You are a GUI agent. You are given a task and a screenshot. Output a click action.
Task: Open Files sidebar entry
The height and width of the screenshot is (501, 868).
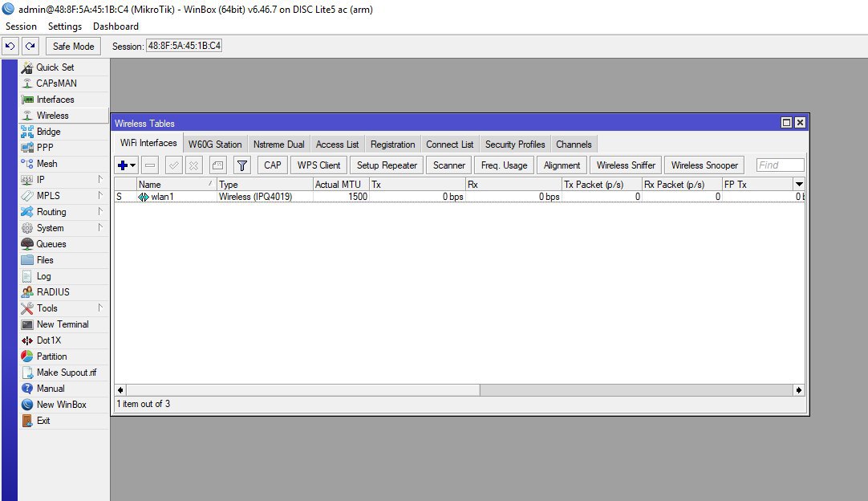coord(63,260)
